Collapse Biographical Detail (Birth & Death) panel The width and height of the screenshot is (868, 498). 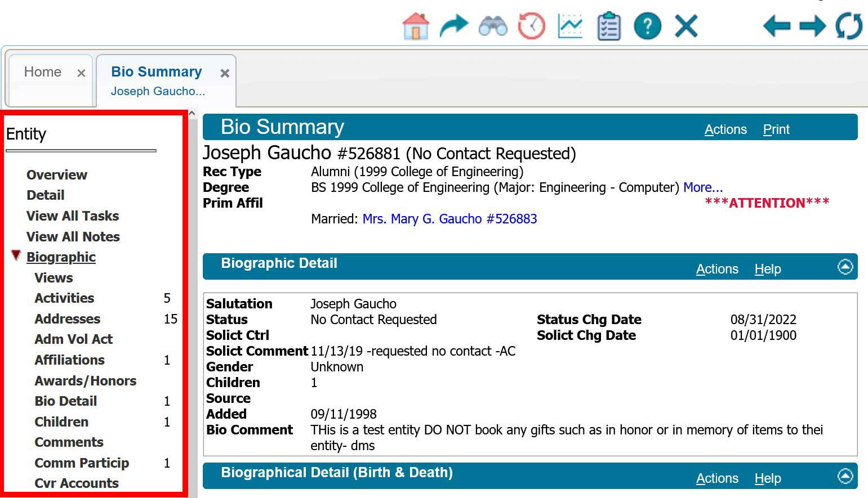(x=845, y=476)
